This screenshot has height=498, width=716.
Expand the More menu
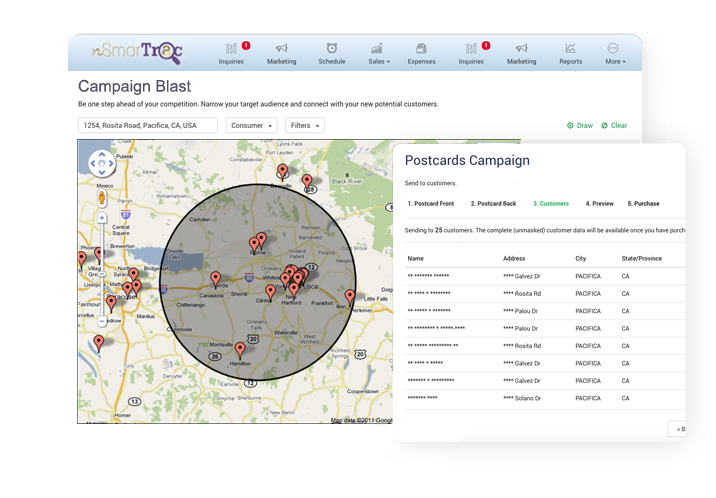[x=615, y=53]
